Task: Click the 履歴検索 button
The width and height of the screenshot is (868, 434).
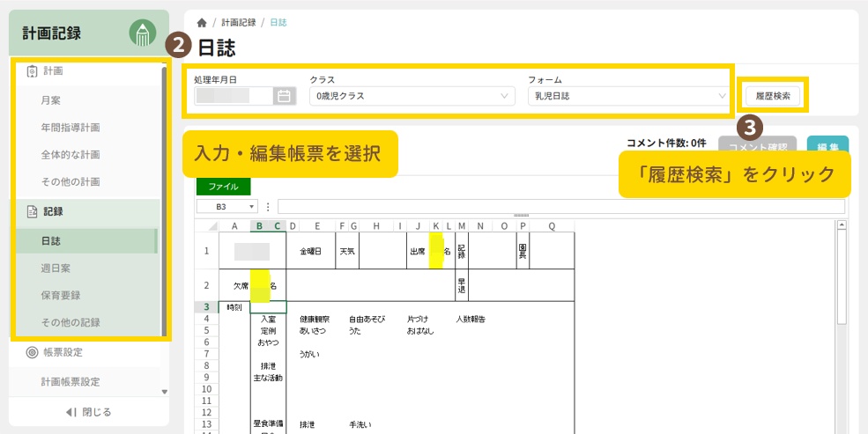Action: pos(773,96)
